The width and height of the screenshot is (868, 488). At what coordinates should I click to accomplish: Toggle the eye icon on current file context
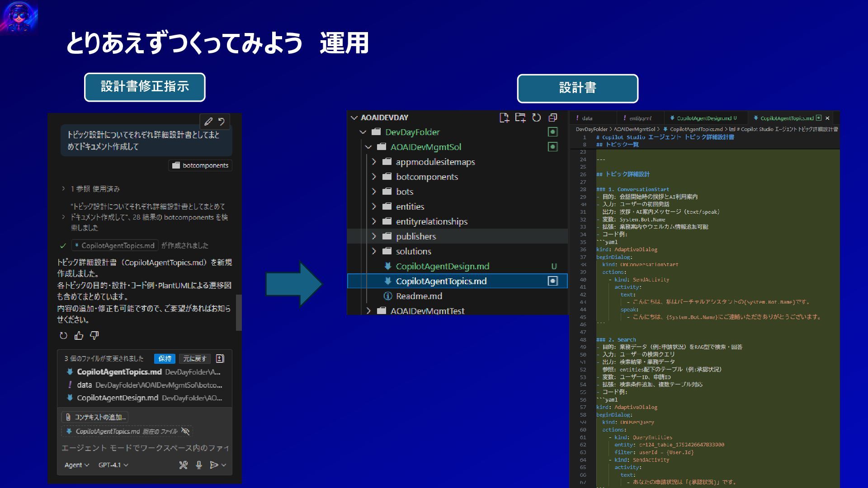pyautogui.click(x=185, y=431)
